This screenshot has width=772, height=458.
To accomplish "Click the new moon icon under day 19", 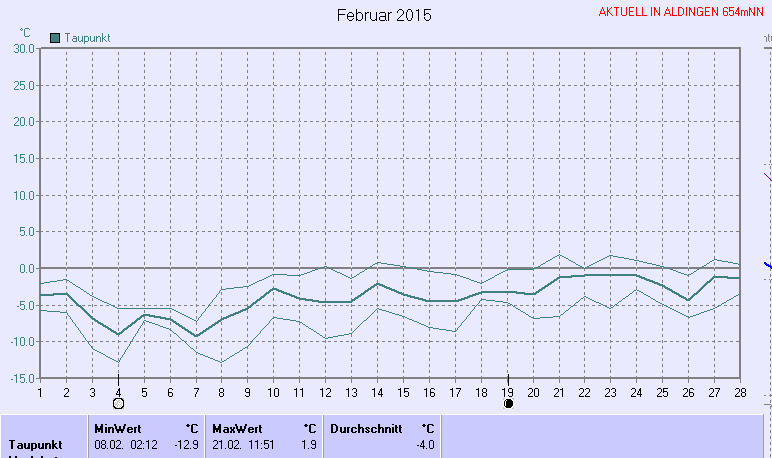I will pyautogui.click(x=508, y=403).
